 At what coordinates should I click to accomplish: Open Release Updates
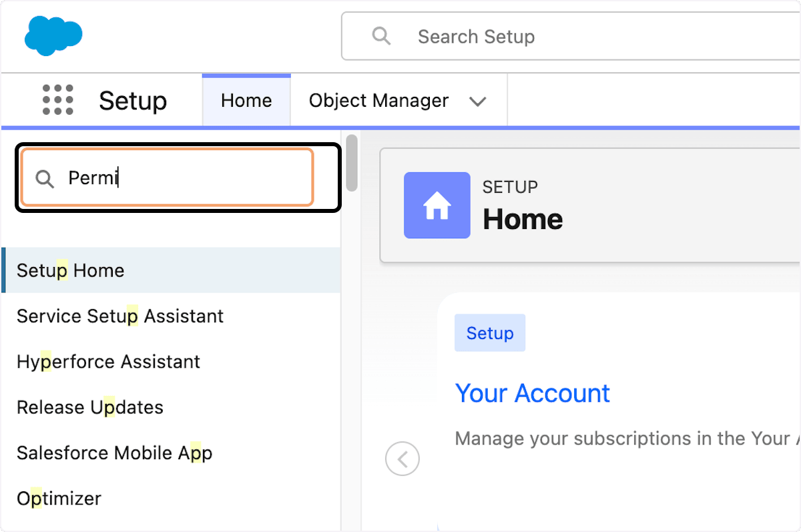(90, 407)
